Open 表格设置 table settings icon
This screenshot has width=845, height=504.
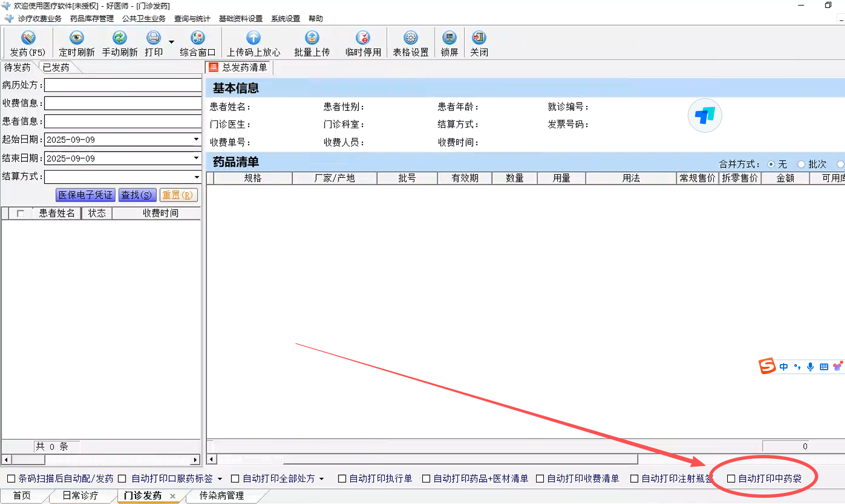click(411, 38)
